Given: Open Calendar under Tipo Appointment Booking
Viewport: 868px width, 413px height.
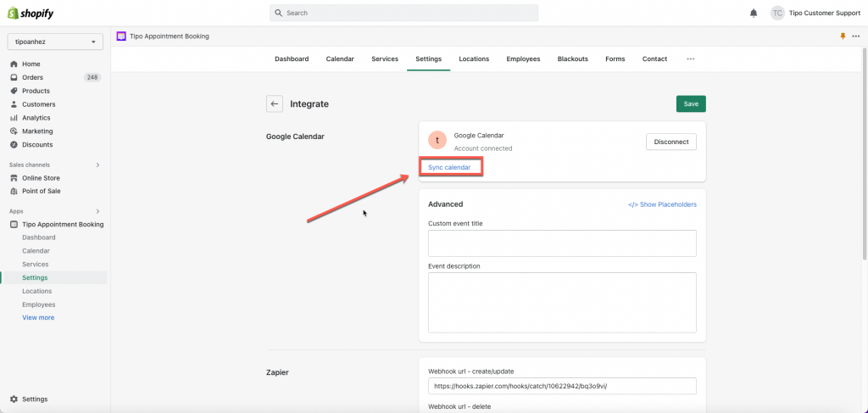Looking at the screenshot, I should tap(36, 251).
